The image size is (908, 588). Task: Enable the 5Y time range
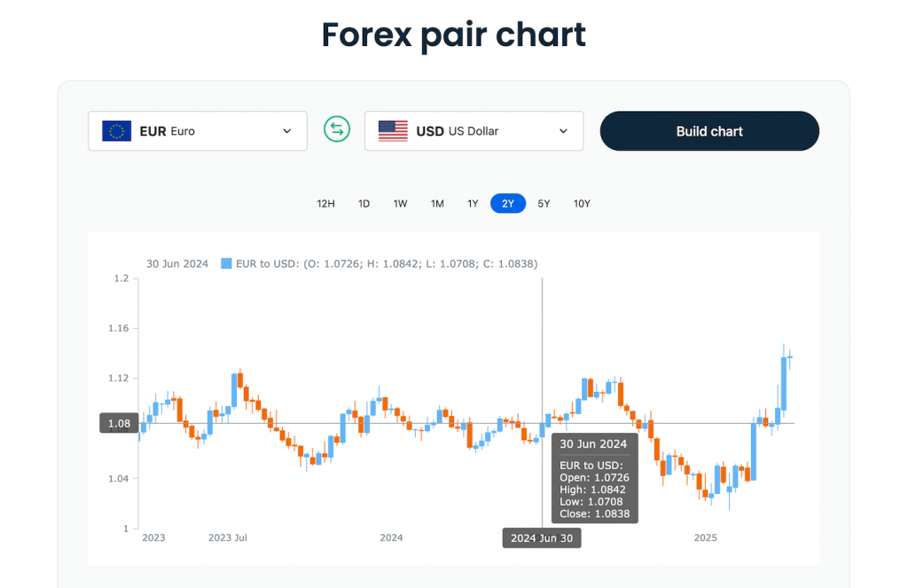point(544,203)
